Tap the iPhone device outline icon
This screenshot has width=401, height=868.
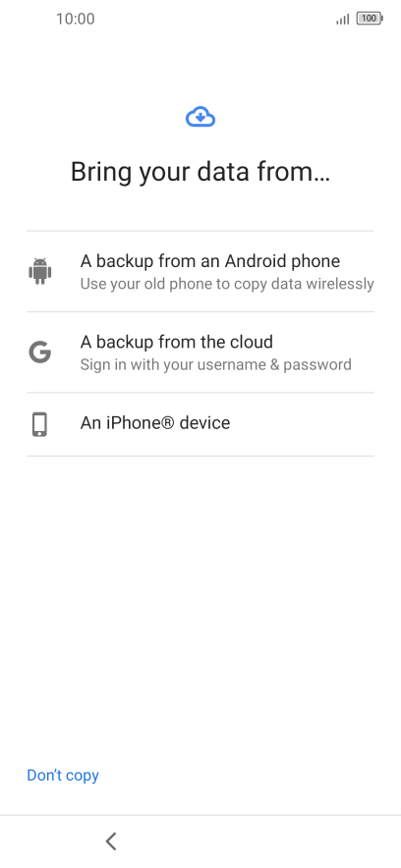point(39,424)
